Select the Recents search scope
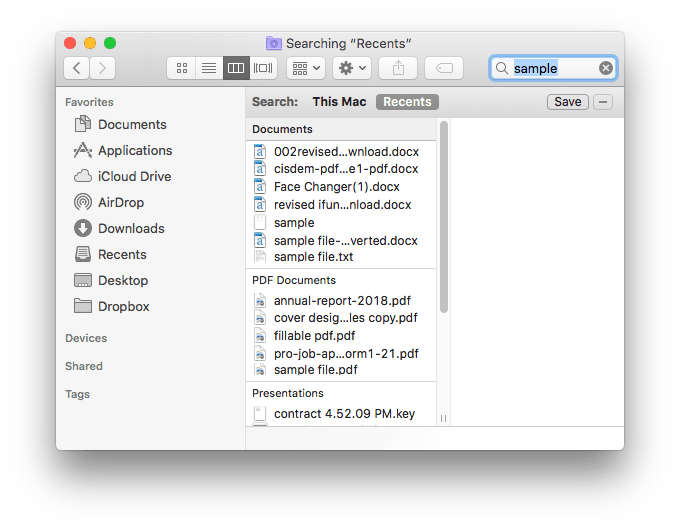Image resolution: width=680 pixels, height=530 pixels. (x=407, y=102)
